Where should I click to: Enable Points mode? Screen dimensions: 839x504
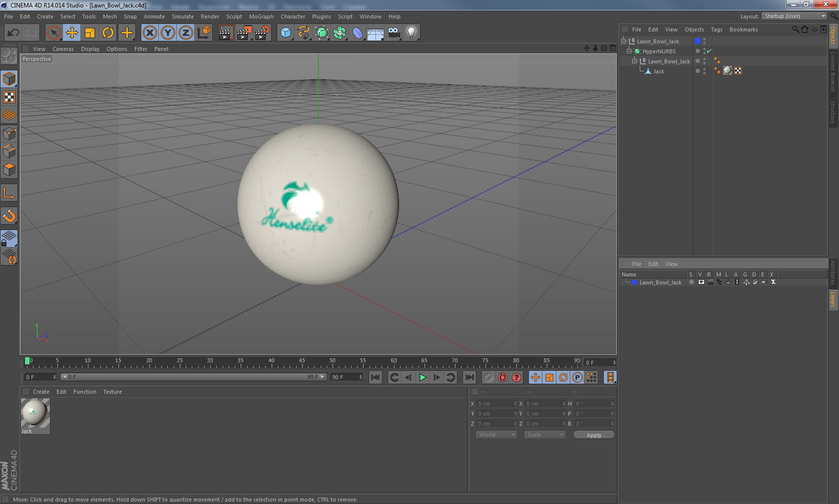click(x=9, y=134)
